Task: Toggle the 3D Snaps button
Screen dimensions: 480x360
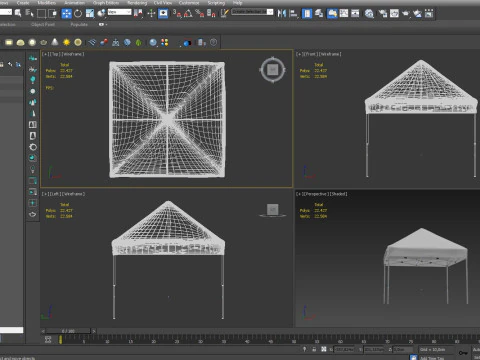Action: [x=177, y=13]
